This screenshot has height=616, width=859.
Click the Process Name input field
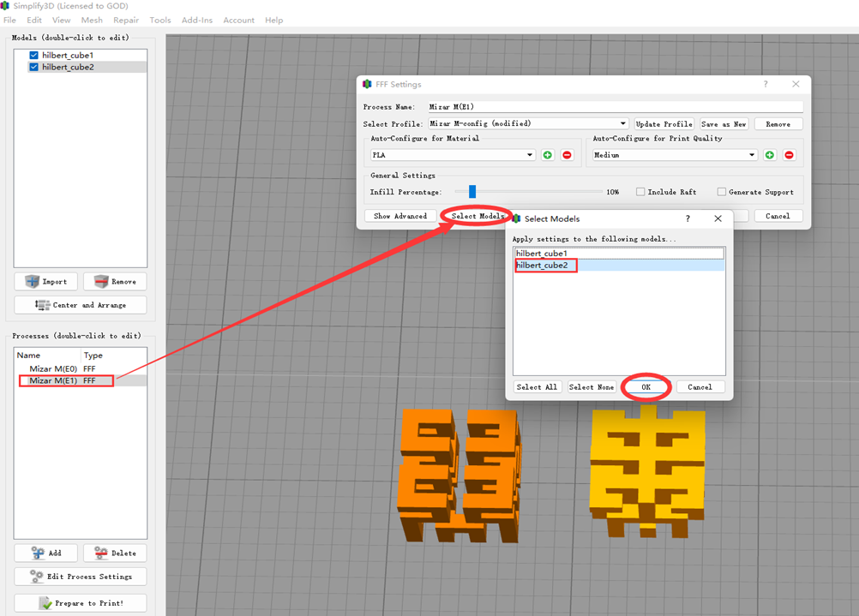pyautogui.click(x=616, y=107)
